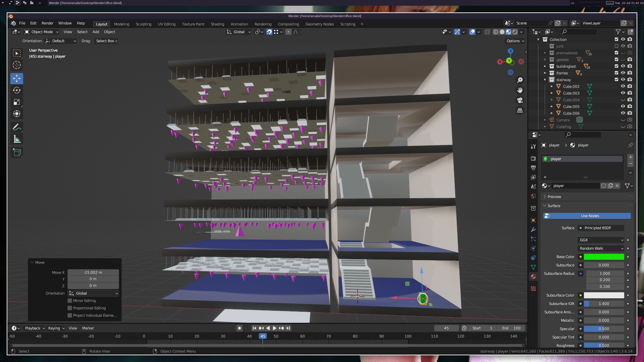Activate the Scale tool
Image resolution: width=644 pixels, height=362 pixels.
pos(17,102)
